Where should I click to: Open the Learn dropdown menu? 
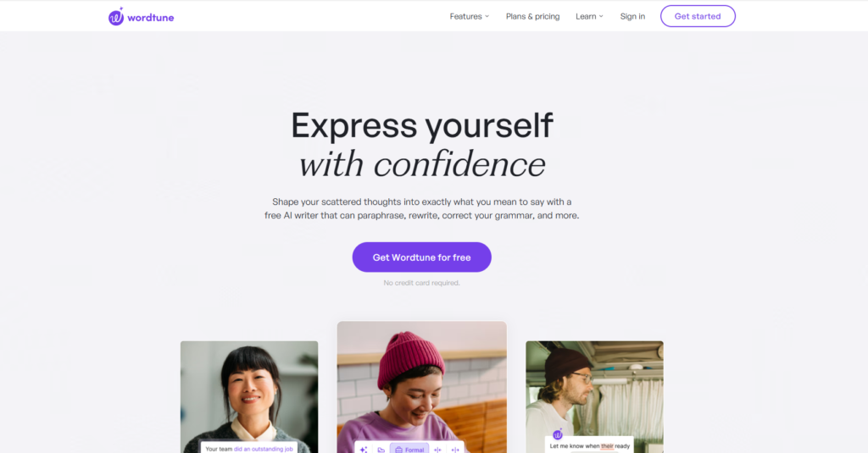589,17
